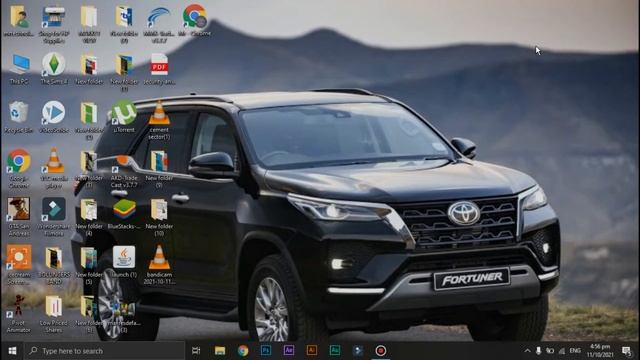Click the ENG language indicator

point(575,351)
